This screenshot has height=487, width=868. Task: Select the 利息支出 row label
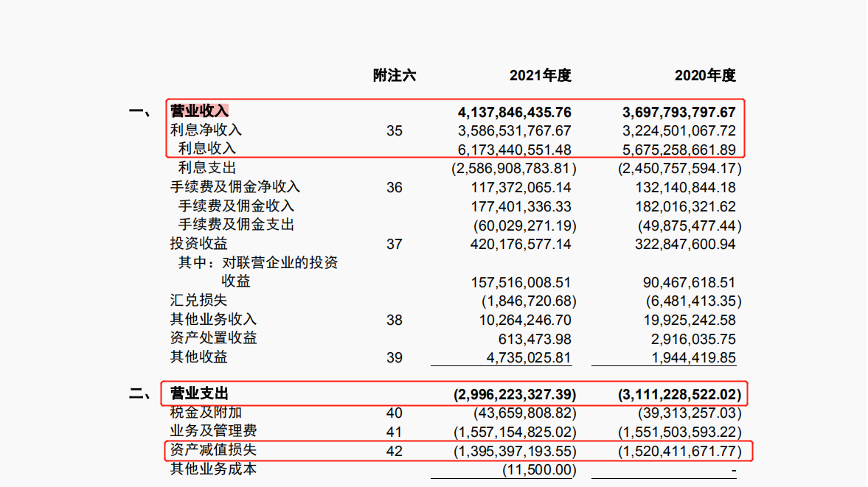(207, 167)
